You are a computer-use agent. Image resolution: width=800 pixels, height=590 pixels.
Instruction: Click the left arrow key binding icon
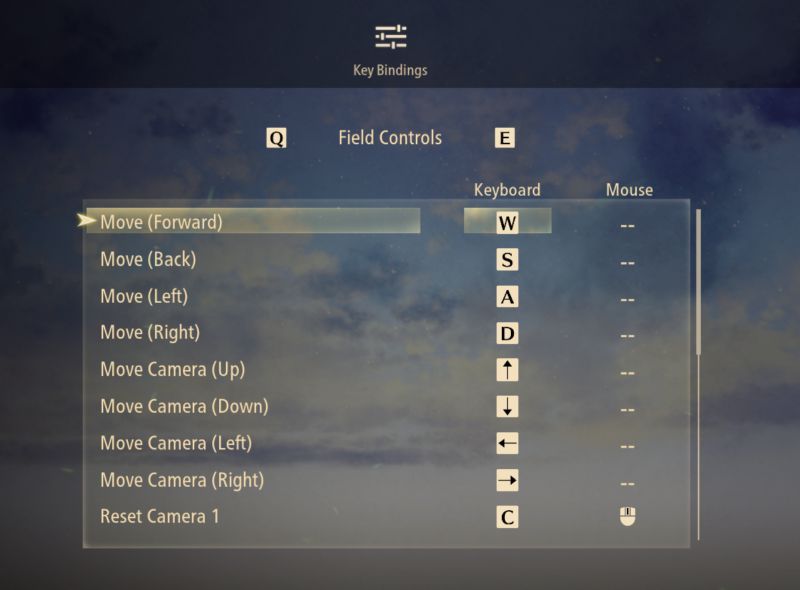[x=507, y=444]
